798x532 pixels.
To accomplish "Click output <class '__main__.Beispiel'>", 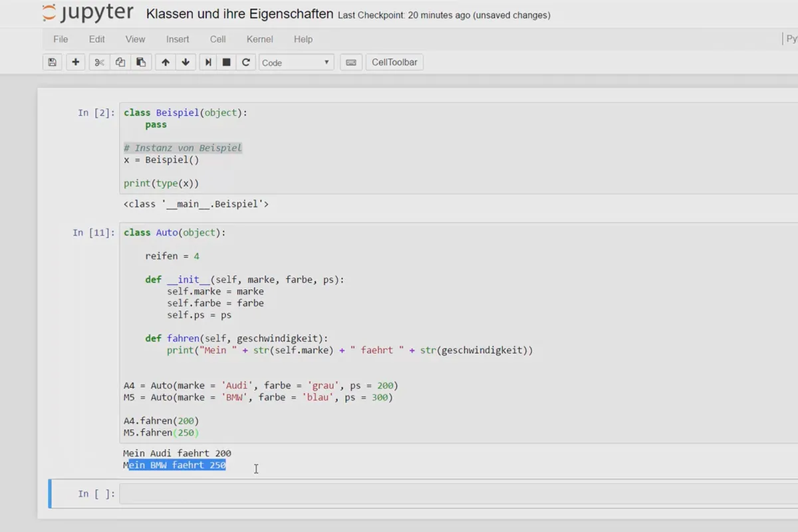I will [196, 204].
